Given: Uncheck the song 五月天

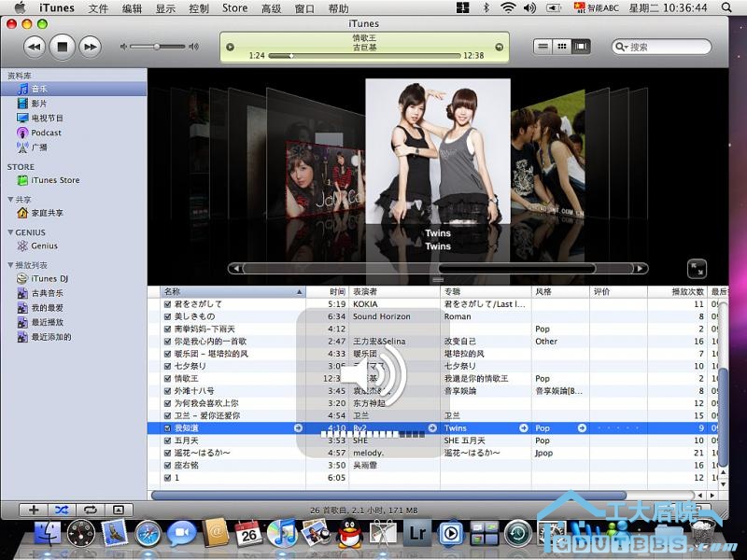Looking at the screenshot, I should 167,441.
